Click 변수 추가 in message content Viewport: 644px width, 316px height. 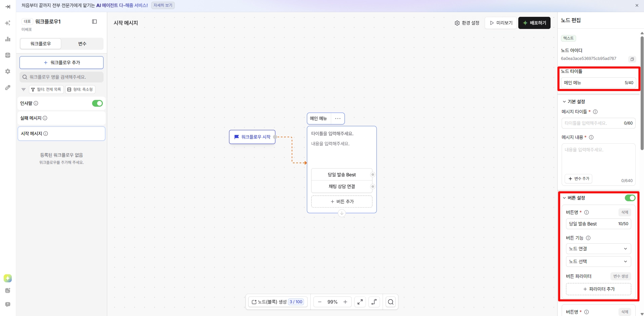point(578,179)
